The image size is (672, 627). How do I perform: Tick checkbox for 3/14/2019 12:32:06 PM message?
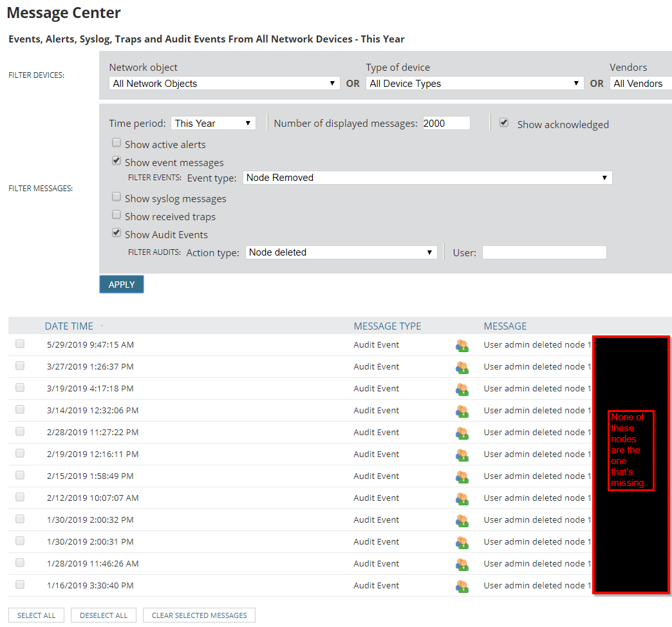click(20, 409)
